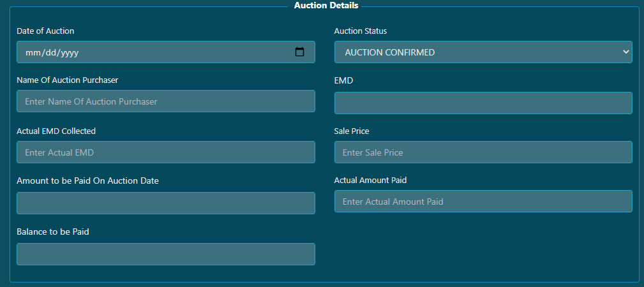The image size is (644, 287).
Task: Select the dd day segment of the date
Action: (x=45, y=52)
